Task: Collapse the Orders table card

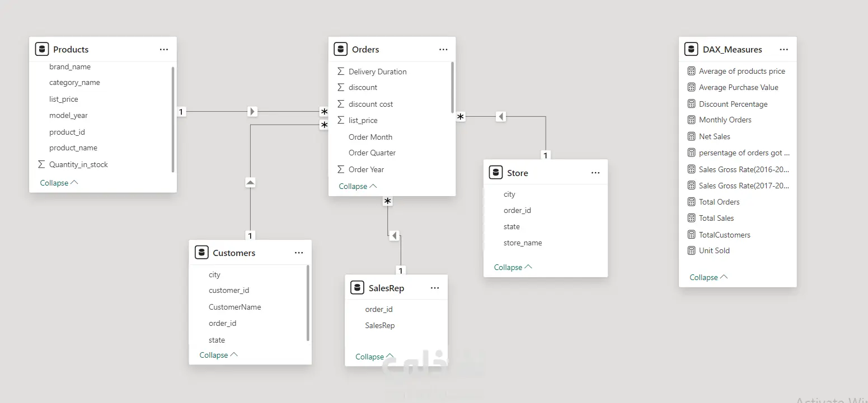Action: pyautogui.click(x=358, y=186)
